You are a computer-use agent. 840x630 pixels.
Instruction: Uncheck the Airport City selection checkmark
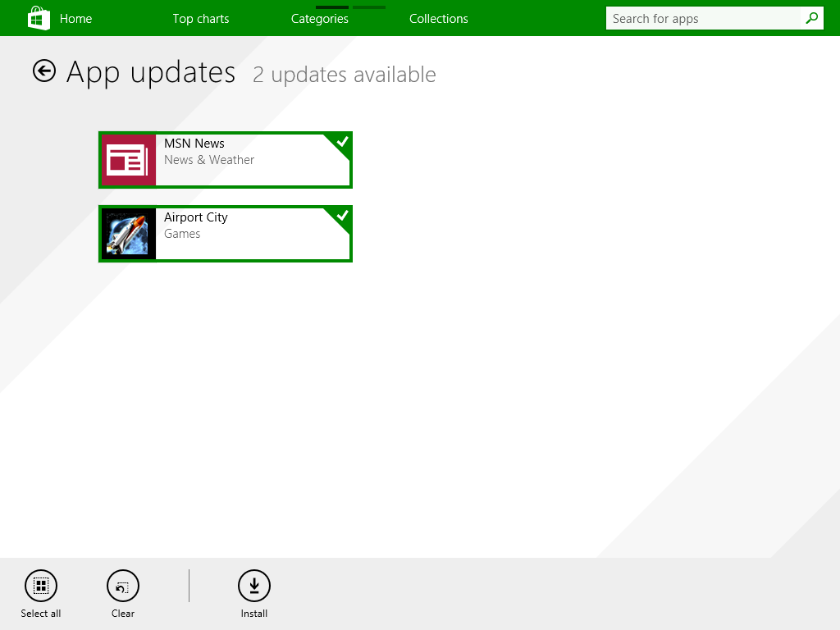pos(342,216)
